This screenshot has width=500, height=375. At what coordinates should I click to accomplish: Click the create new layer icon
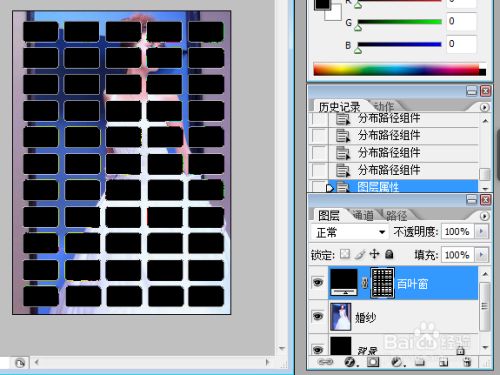[x=443, y=362]
